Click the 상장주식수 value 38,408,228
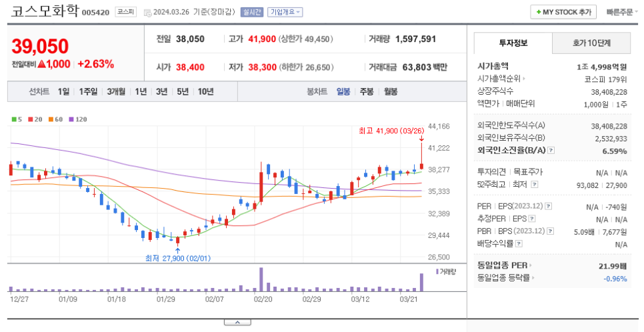 609,92
